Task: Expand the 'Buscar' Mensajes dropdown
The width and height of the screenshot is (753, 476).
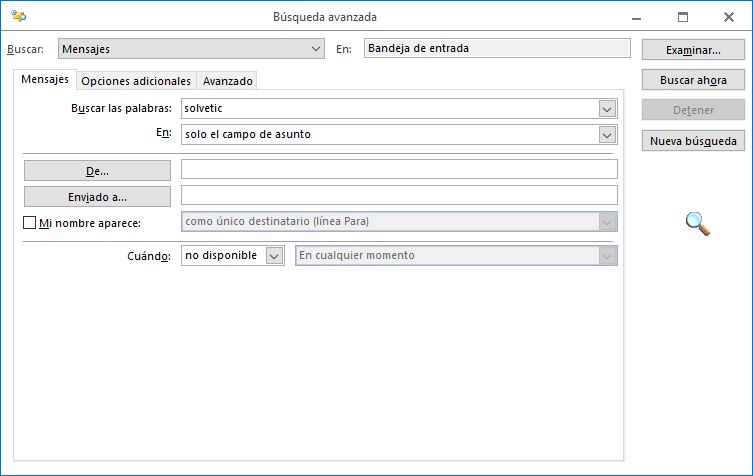Action: click(x=316, y=48)
